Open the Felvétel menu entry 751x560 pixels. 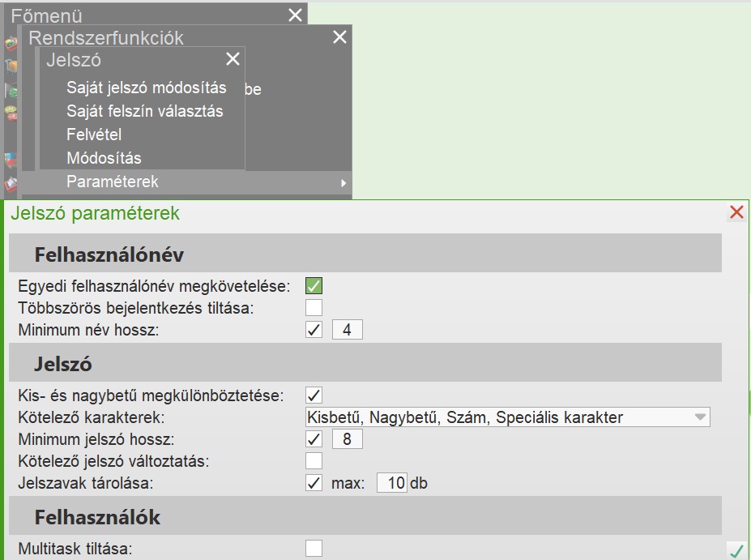[x=94, y=135]
